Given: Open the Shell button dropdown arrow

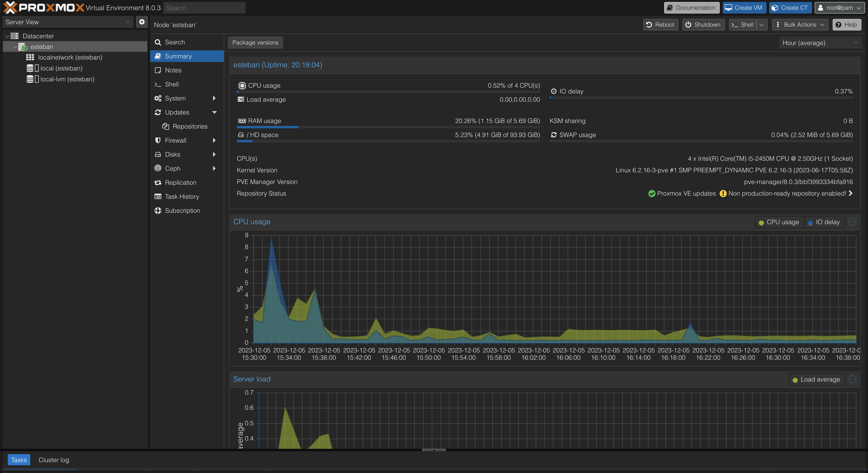Looking at the screenshot, I should [x=761, y=25].
